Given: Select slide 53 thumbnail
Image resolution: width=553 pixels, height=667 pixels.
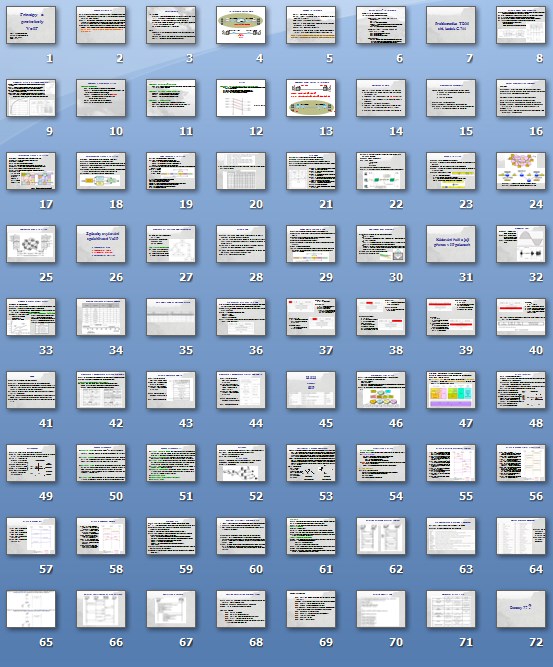Looking at the screenshot, I should (x=311, y=463).
